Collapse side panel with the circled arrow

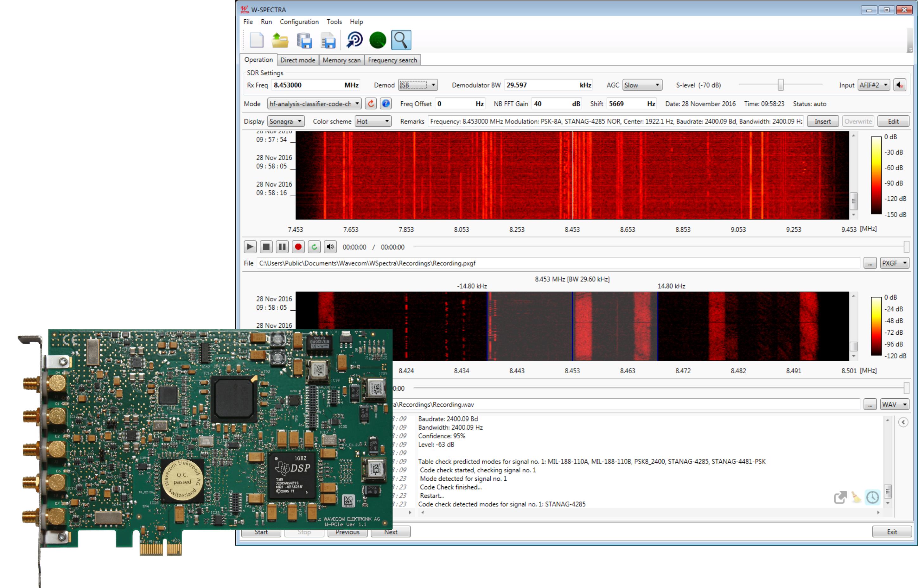coord(903,422)
